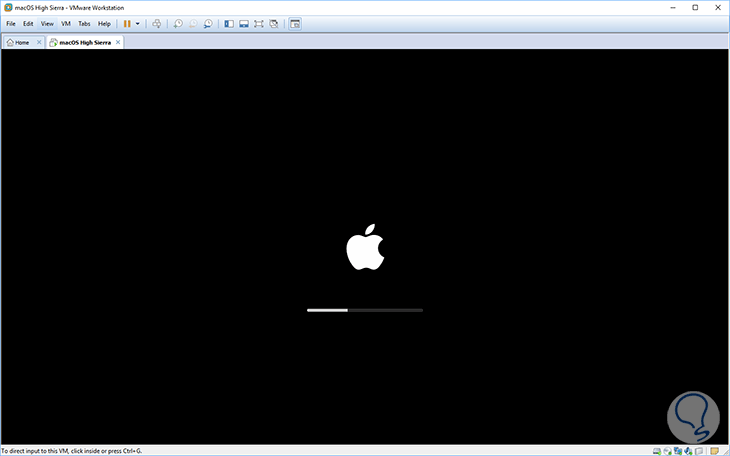Open the Tabs menu
Image resolution: width=730 pixels, height=456 pixels.
tap(84, 24)
